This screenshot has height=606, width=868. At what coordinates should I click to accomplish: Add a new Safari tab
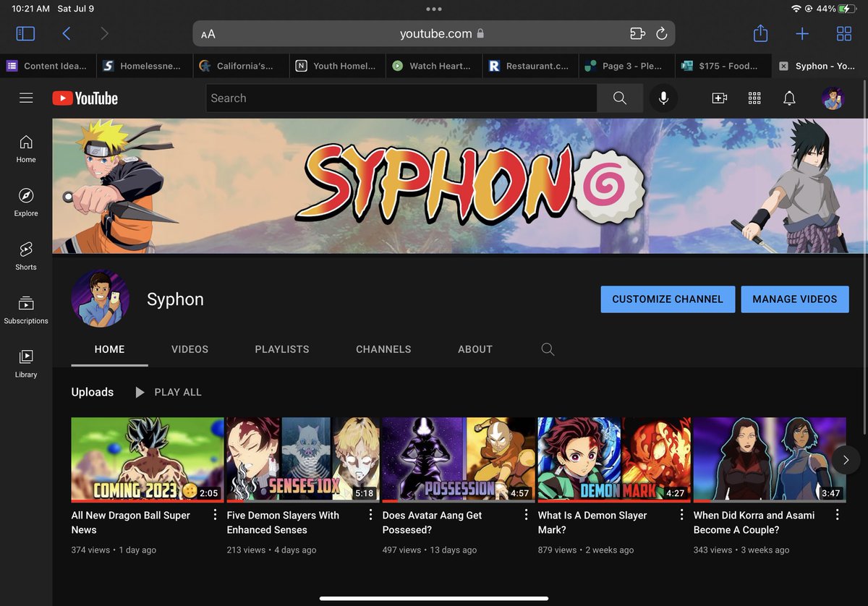pyautogui.click(x=802, y=33)
